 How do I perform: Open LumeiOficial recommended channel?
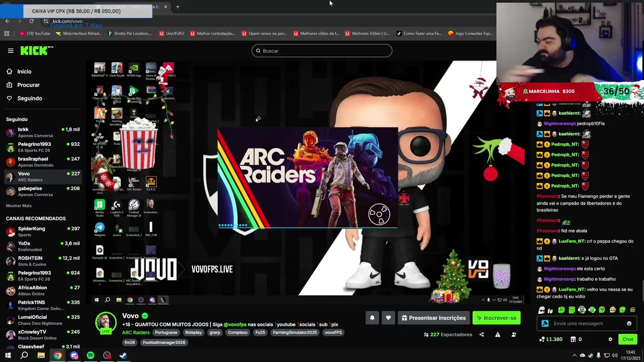(43, 320)
